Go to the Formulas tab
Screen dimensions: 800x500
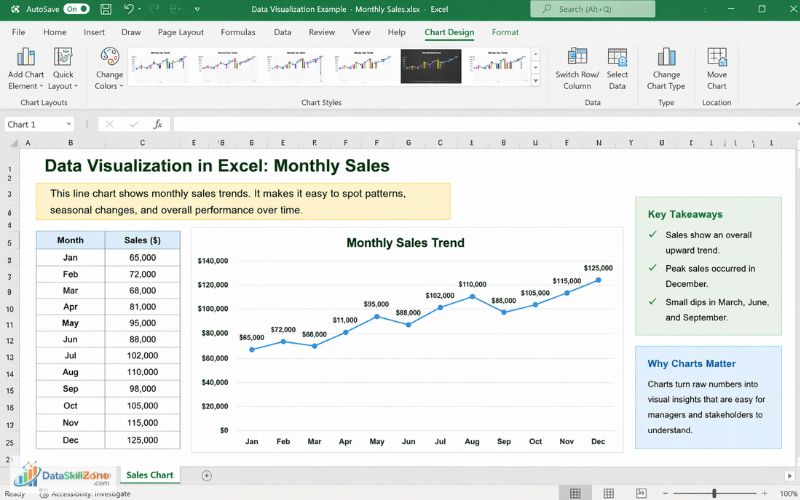point(238,32)
